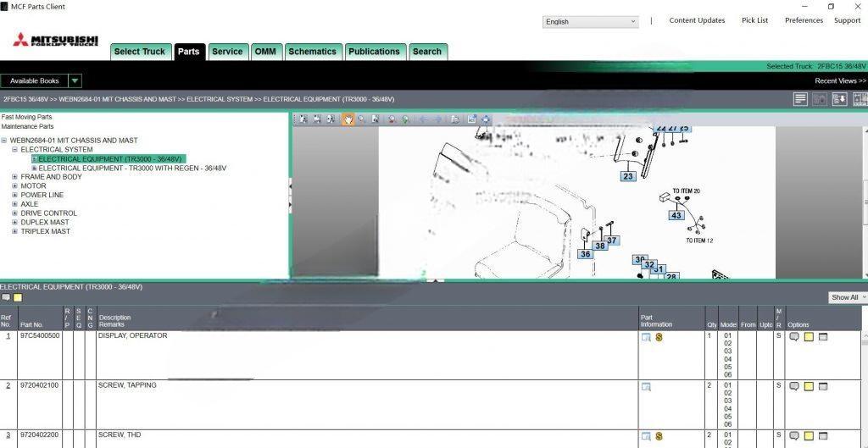Open the Show All filter dropdown
This screenshot has height=448, width=868.
(x=847, y=297)
